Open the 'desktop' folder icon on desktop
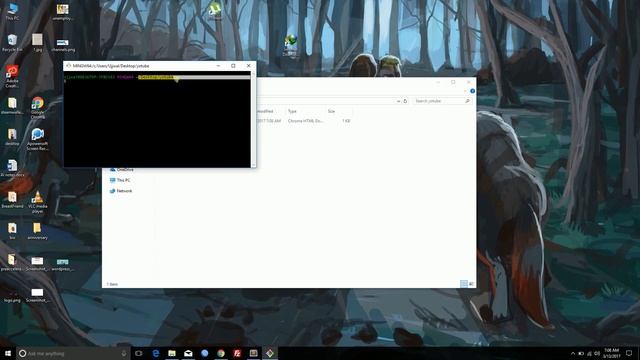The image size is (640, 360). 12,137
